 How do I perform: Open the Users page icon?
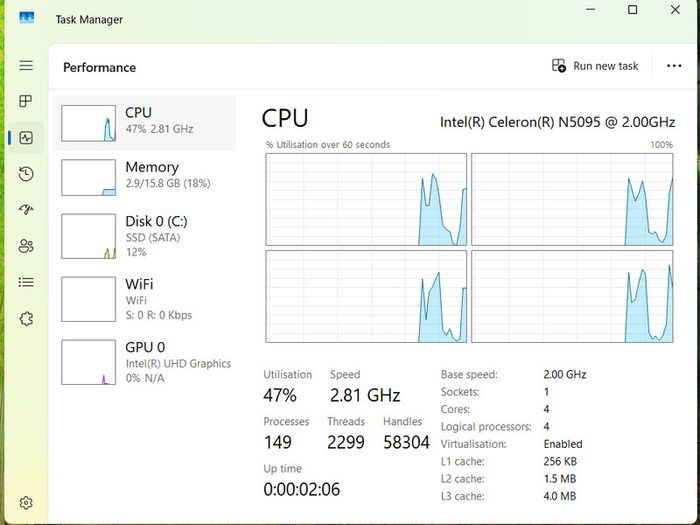click(26, 246)
